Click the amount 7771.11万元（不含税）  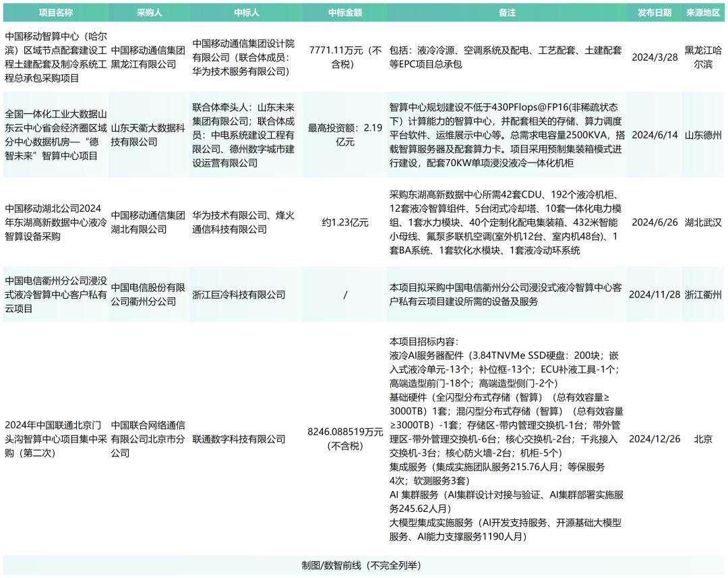click(x=345, y=57)
